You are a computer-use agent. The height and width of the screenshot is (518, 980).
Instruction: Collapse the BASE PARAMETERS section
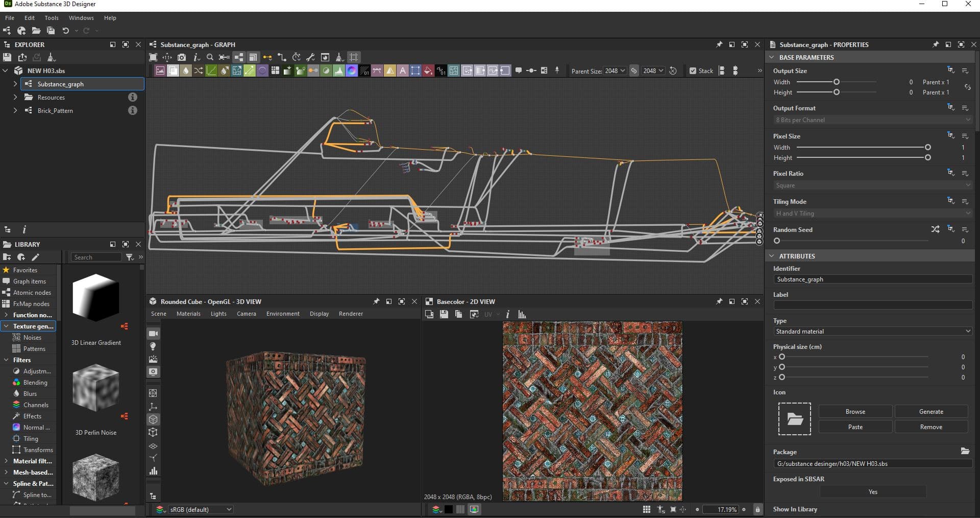(x=772, y=57)
